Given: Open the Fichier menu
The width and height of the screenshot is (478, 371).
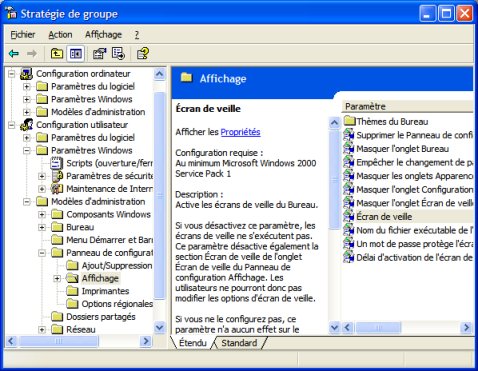Looking at the screenshot, I should 23,34.
